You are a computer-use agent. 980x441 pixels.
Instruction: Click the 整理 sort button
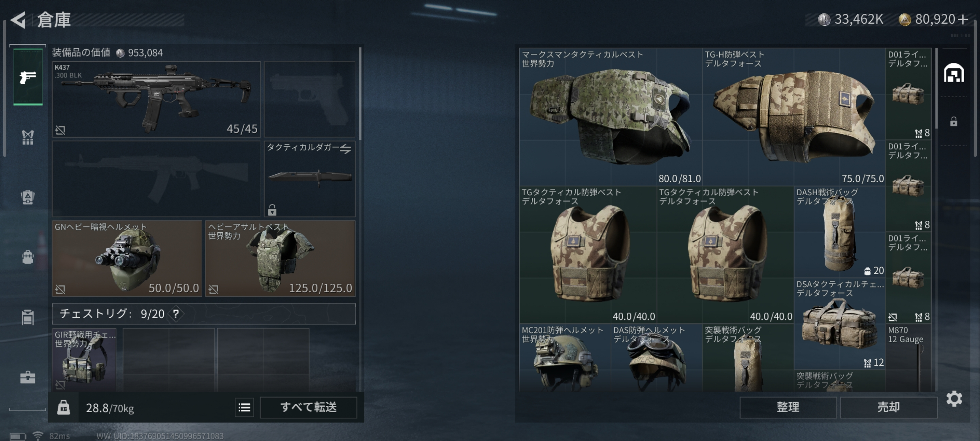(x=788, y=407)
